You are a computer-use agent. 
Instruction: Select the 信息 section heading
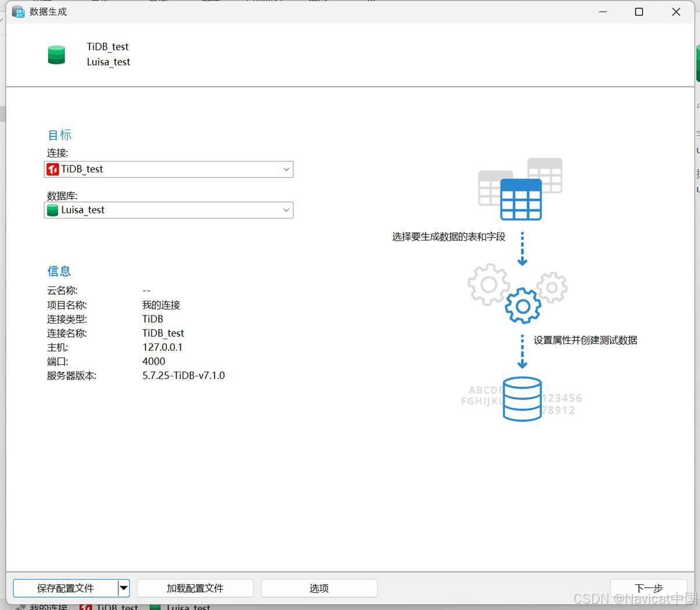pos(59,271)
